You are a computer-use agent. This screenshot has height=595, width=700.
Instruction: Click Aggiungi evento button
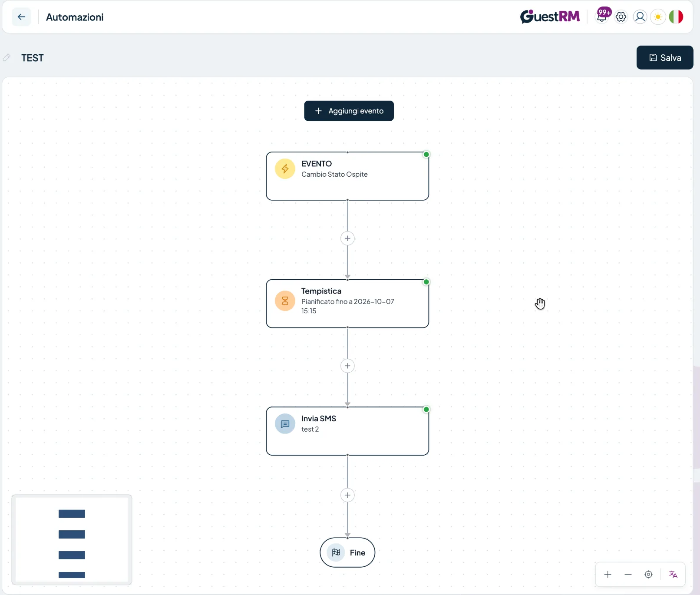349,111
